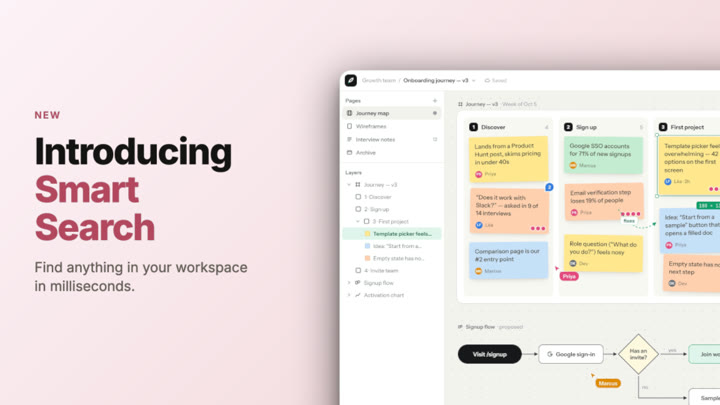Click the Activation chart layer icon

click(x=358, y=295)
